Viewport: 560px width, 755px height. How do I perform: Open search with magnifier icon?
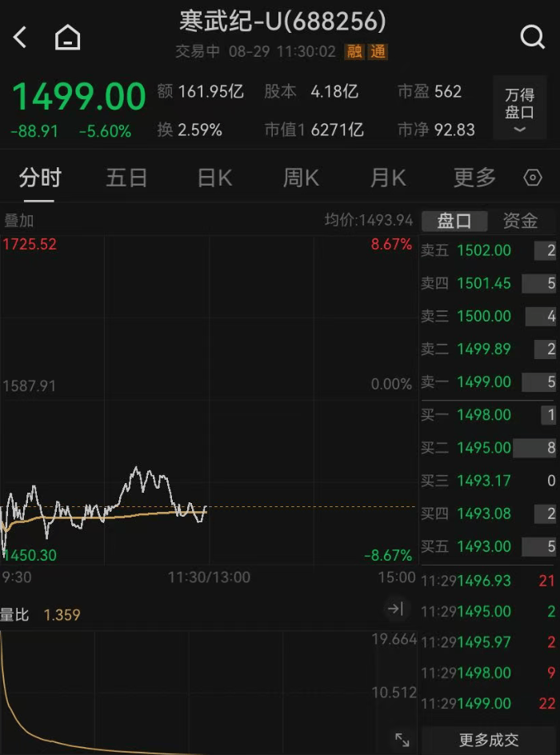pos(533,37)
